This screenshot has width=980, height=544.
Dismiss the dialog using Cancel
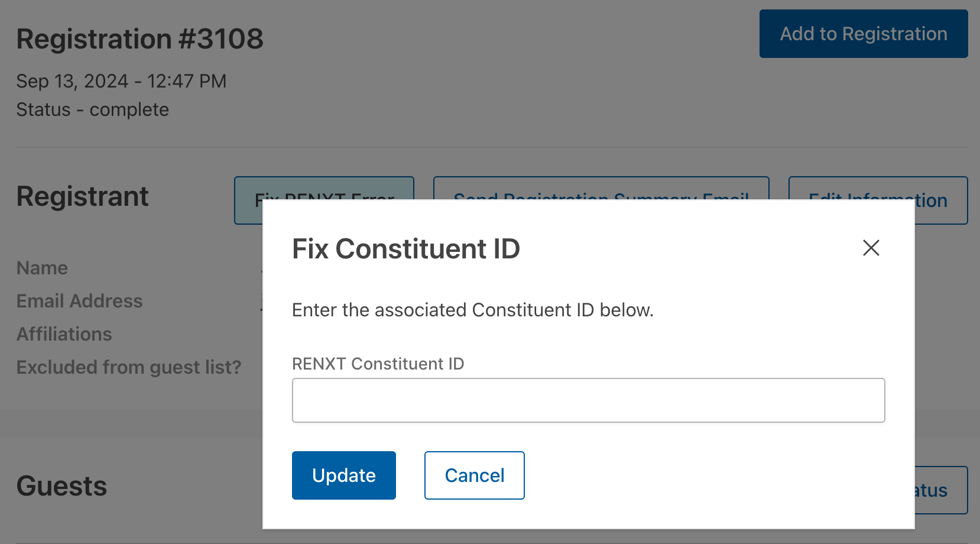475,475
